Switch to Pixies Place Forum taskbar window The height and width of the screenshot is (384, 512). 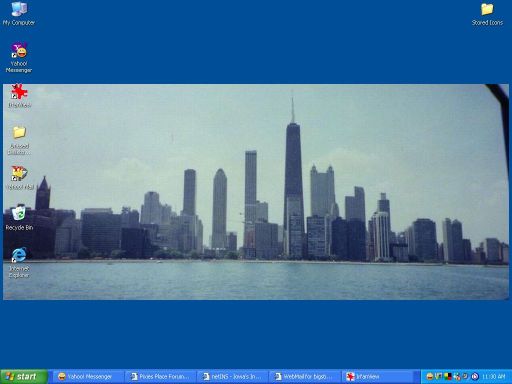point(160,377)
